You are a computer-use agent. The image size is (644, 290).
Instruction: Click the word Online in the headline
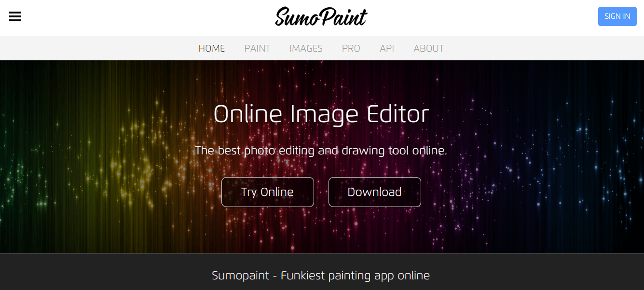coord(248,114)
